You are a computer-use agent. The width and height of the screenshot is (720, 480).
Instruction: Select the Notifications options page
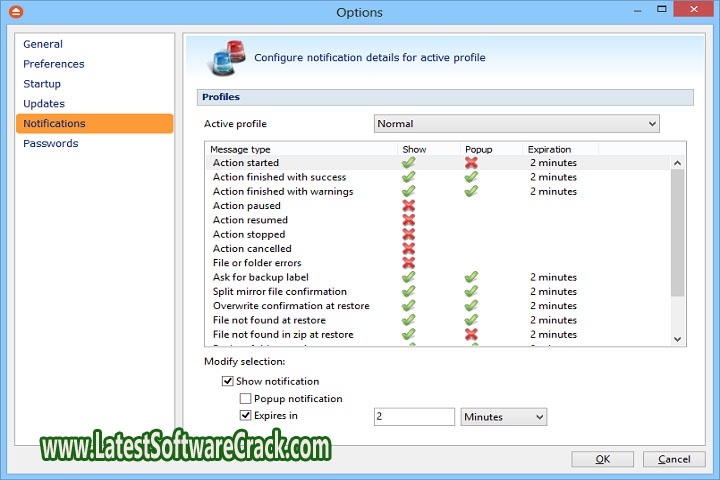coord(95,124)
